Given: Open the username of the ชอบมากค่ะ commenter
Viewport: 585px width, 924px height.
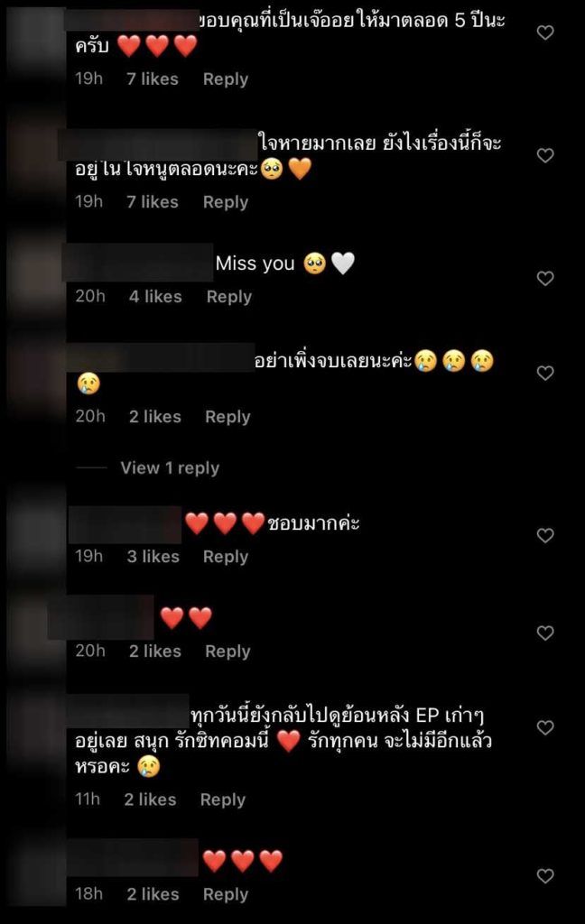Looking at the screenshot, I should click(125, 524).
